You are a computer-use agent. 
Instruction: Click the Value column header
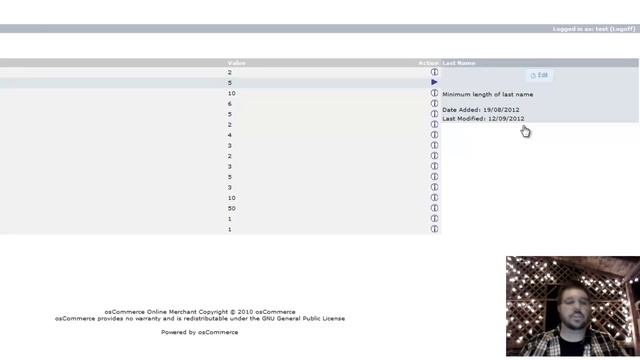(236, 63)
